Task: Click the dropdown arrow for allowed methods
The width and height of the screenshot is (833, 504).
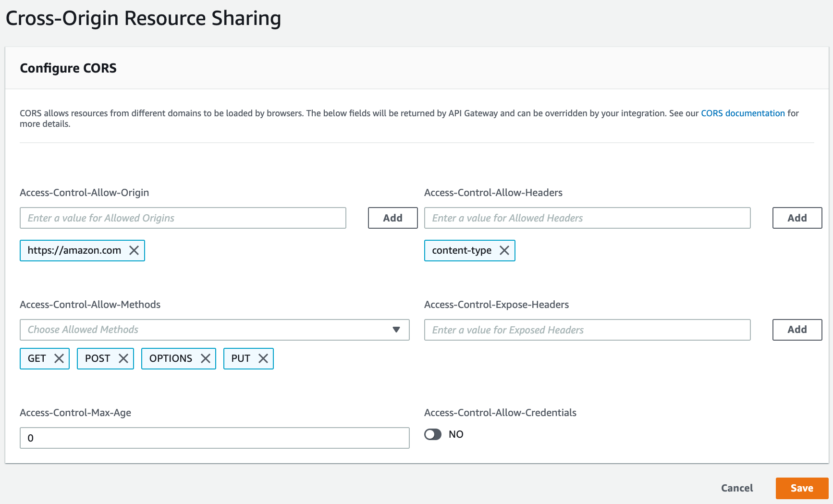Action: pos(396,330)
